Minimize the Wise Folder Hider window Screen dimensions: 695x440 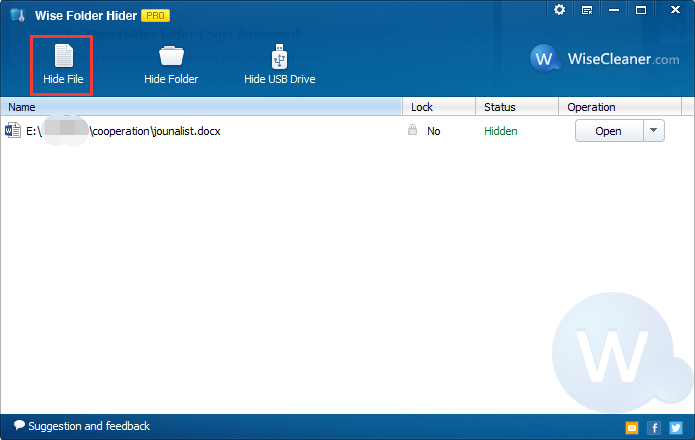tap(614, 10)
